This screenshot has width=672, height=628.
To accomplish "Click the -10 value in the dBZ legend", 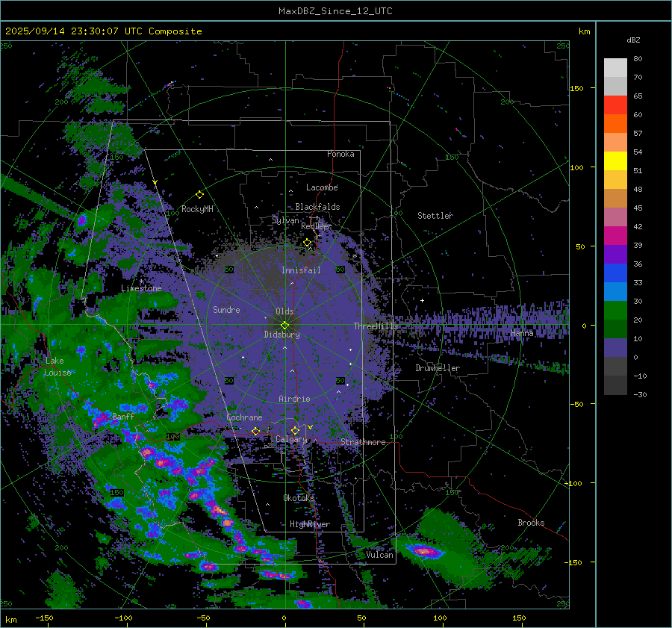I will coord(640,376).
